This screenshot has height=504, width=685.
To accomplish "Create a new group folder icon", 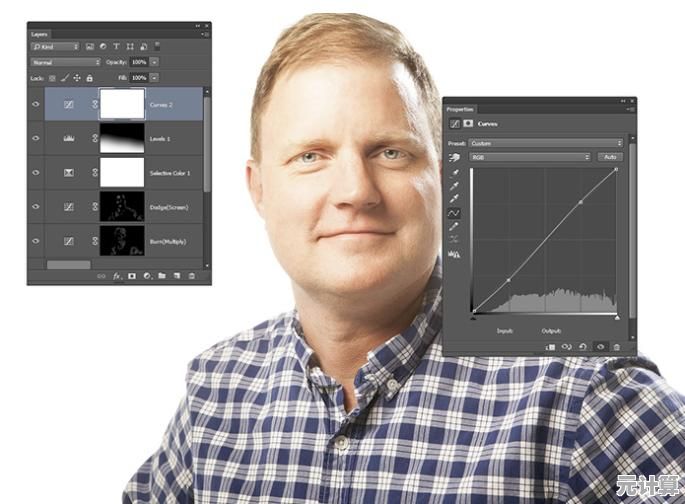I will 162,276.
